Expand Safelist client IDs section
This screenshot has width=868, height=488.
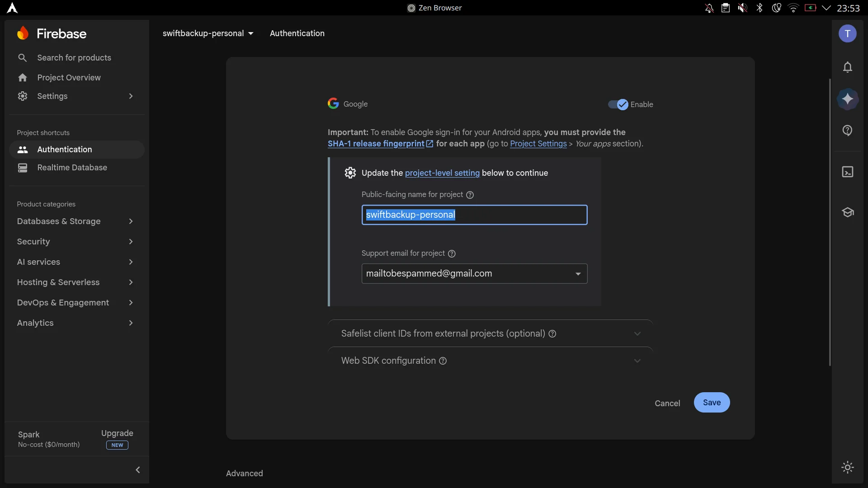pos(491,333)
